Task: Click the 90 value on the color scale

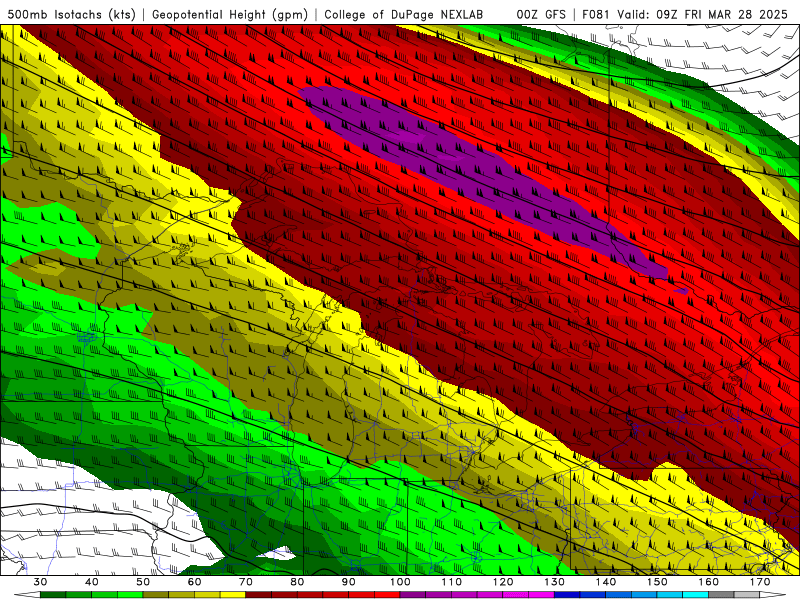Action: coord(348,582)
